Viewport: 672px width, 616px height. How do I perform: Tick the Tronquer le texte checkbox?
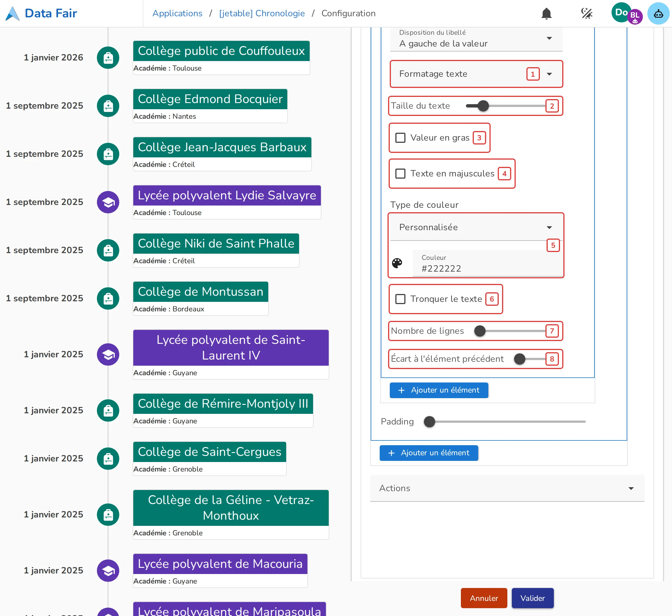click(400, 299)
